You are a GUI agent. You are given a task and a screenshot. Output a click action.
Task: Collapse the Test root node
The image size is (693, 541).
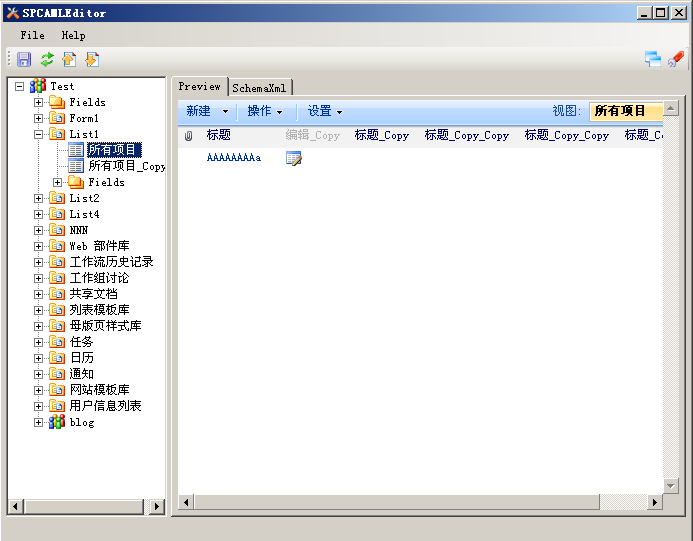click(x=19, y=86)
